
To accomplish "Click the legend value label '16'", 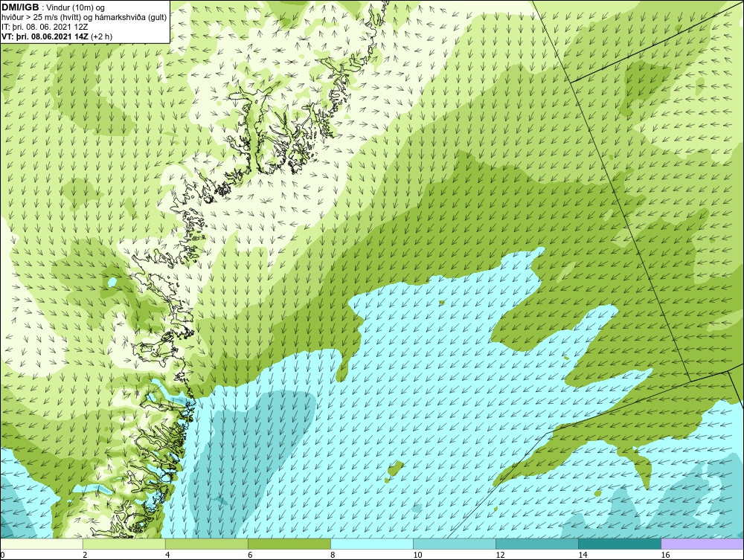I will 666,555.
